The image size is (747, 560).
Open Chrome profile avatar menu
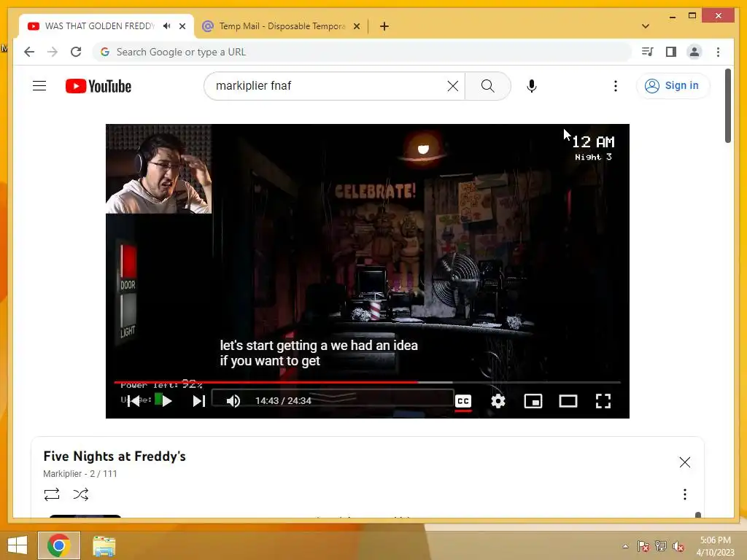[x=694, y=52]
